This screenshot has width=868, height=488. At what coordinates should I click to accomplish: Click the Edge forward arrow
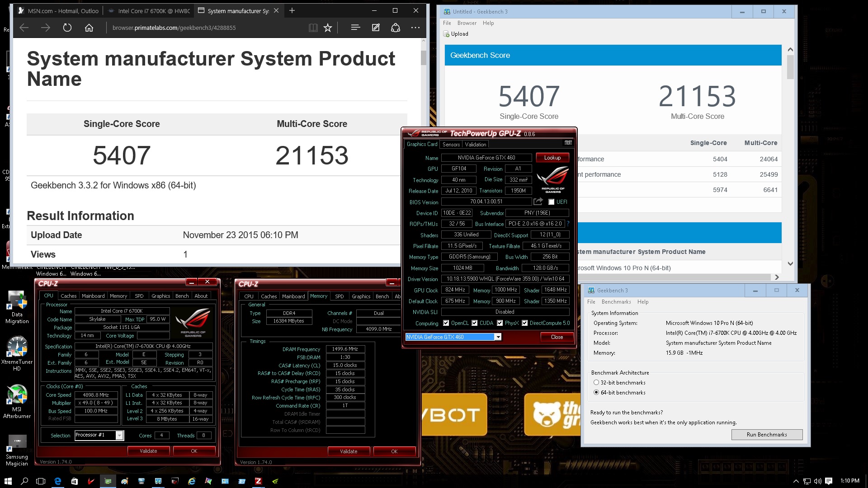pyautogui.click(x=46, y=28)
